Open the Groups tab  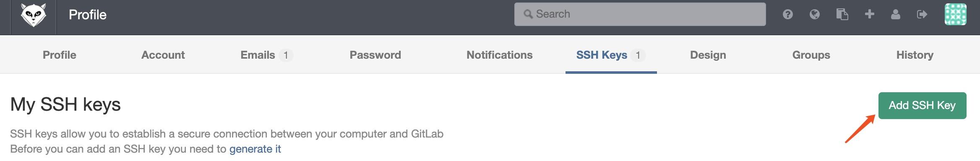[x=811, y=55]
